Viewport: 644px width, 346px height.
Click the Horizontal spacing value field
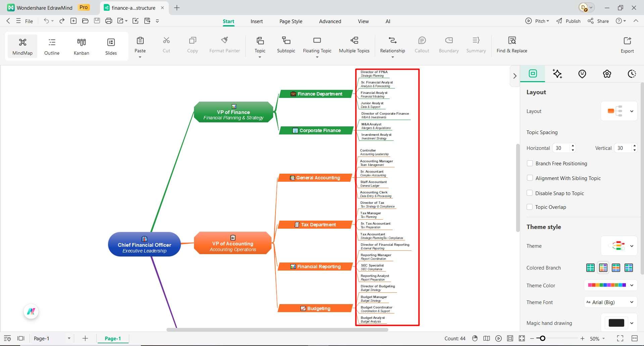[x=562, y=148]
